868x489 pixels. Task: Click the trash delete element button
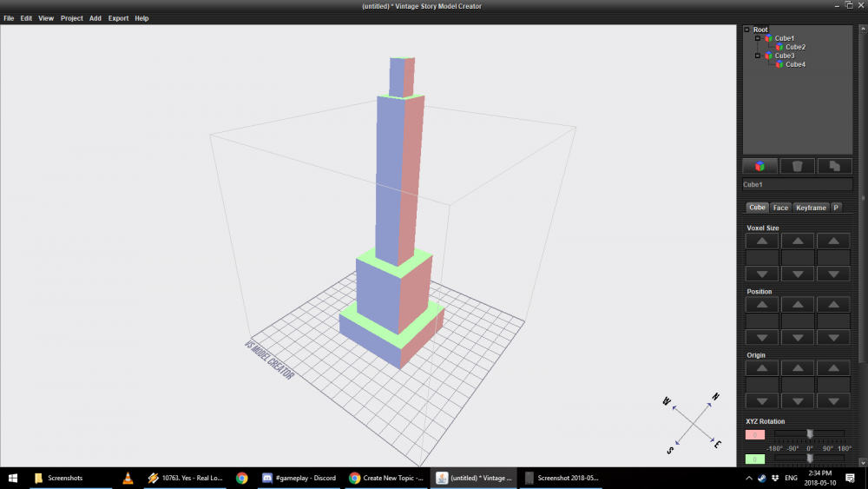[796, 165]
